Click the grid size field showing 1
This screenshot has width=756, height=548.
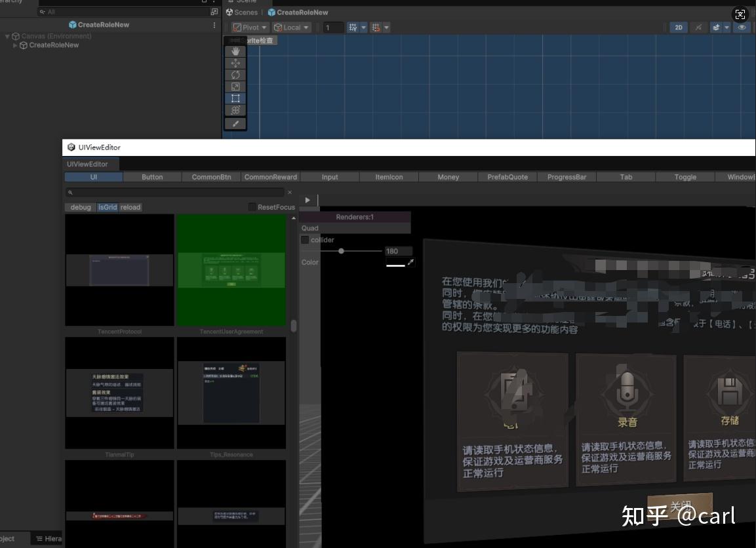coord(332,28)
